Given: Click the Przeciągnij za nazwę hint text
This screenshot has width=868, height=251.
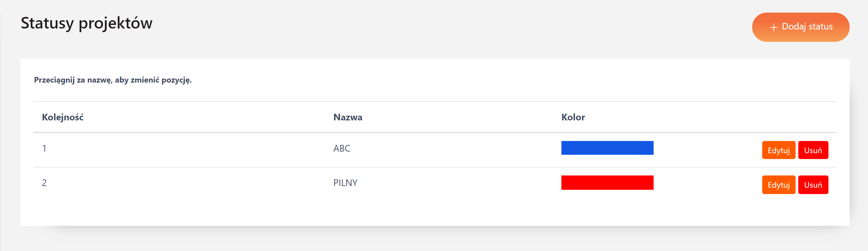Looking at the screenshot, I should [x=113, y=80].
